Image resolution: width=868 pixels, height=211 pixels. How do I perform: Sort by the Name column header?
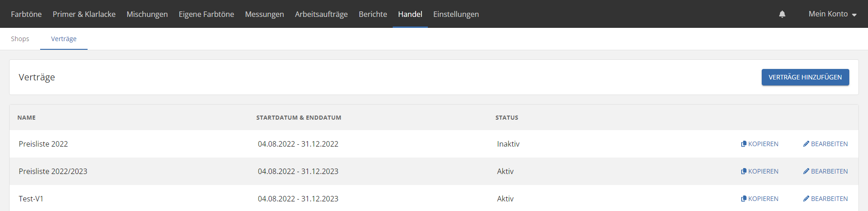pos(26,117)
